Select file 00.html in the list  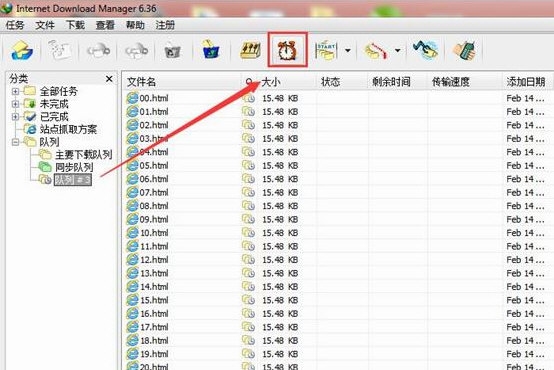click(154, 98)
